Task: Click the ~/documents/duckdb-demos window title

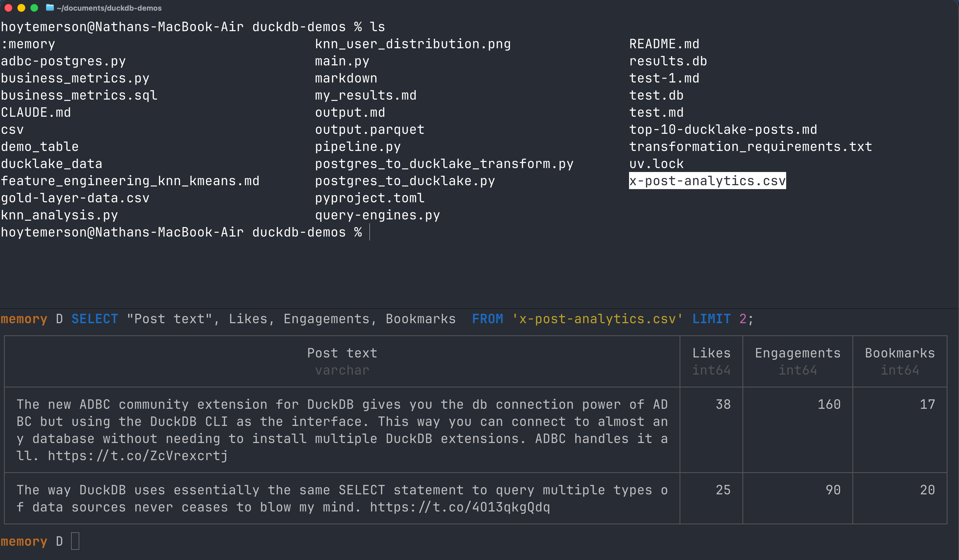Action: pyautogui.click(x=109, y=8)
